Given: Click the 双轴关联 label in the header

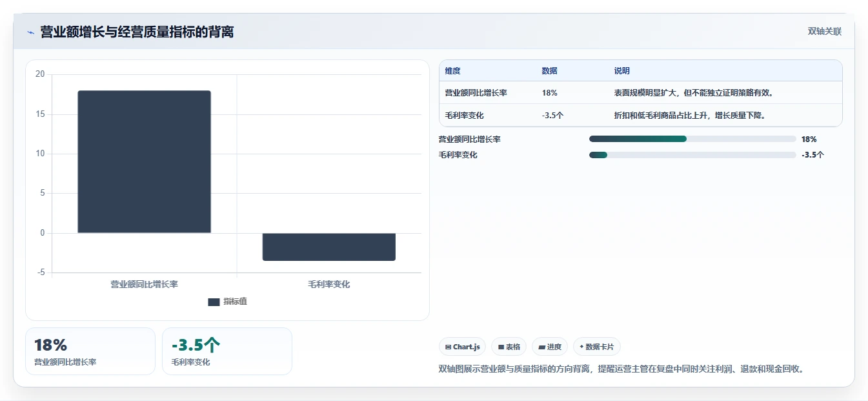Looking at the screenshot, I should click(x=825, y=32).
